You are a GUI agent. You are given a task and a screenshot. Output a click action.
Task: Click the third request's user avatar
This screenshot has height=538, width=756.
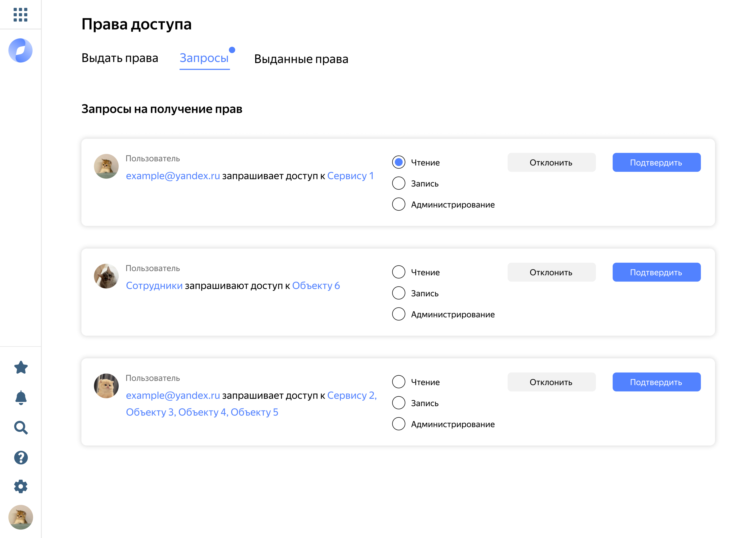[x=106, y=386]
